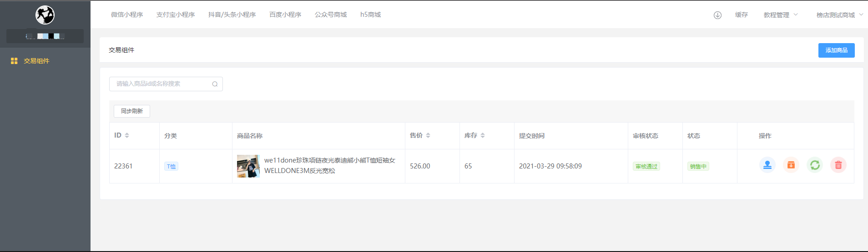
Task: Open the product thumbnail image in row 22361
Action: (248, 166)
